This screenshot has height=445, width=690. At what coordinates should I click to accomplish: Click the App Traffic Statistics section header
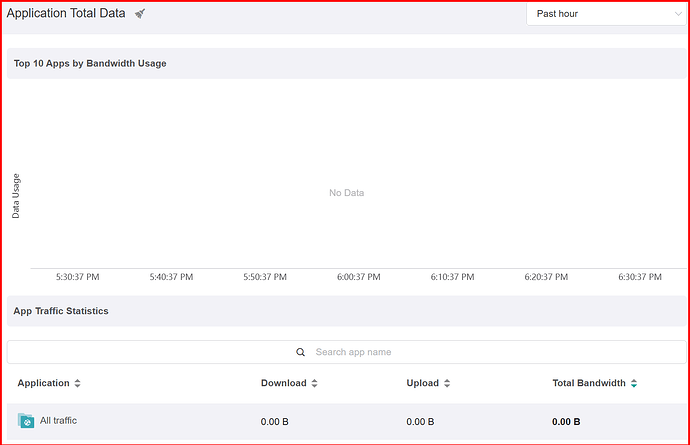pos(61,311)
